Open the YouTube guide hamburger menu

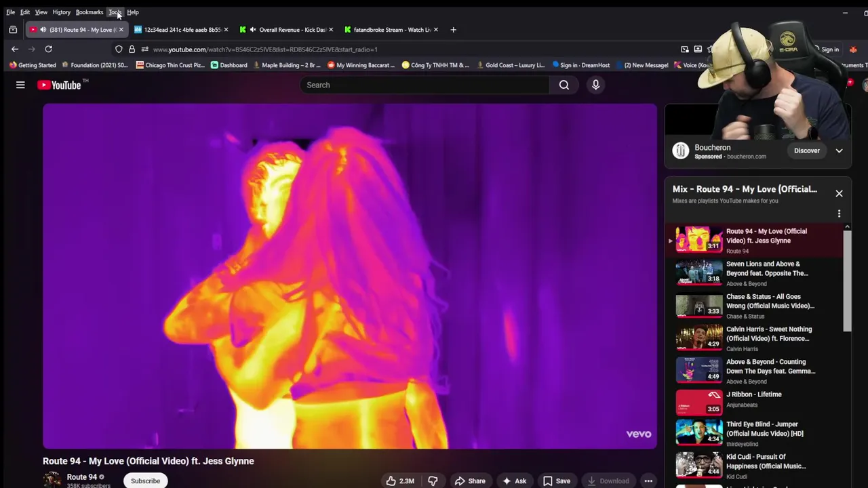pyautogui.click(x=20, y=85)
